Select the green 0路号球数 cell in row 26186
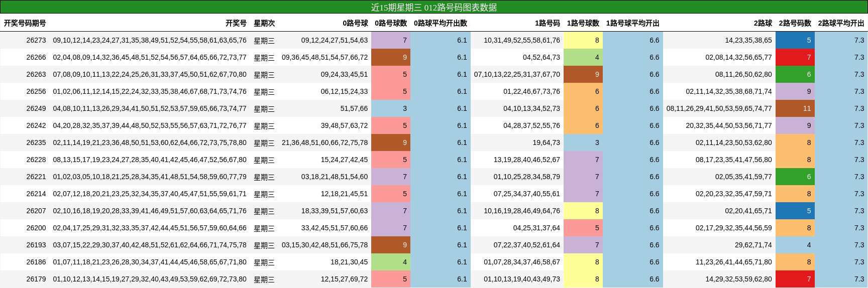The height and width of the screenshot is (288, 868). pos(391,262)
